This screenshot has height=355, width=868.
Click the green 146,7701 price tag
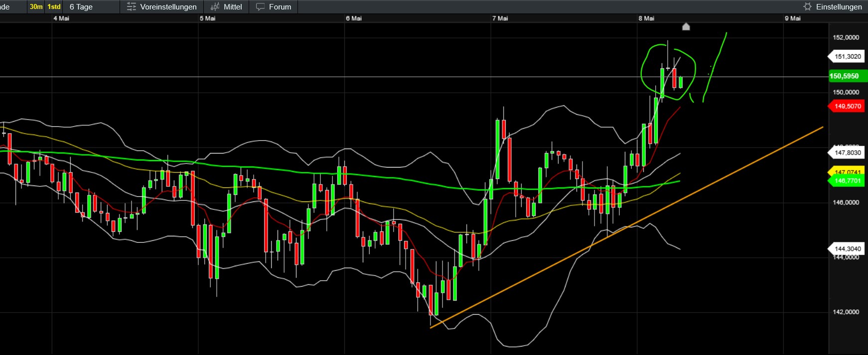coord(846,181)
